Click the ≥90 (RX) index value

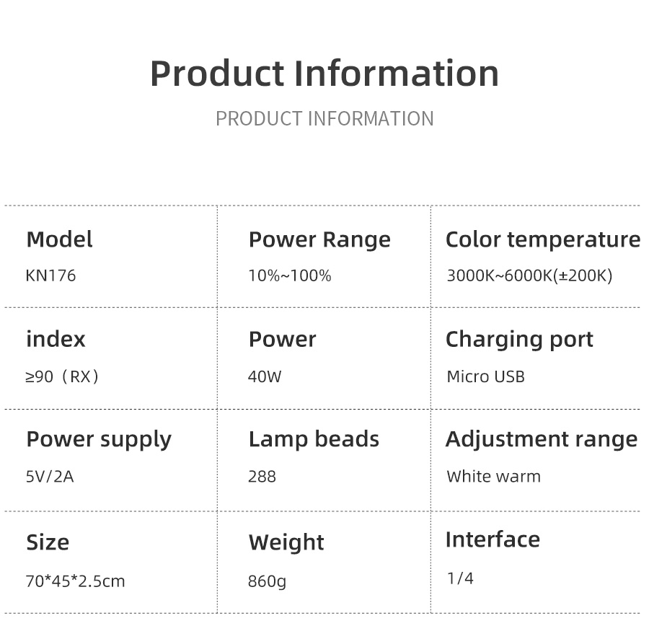point(62,376)
